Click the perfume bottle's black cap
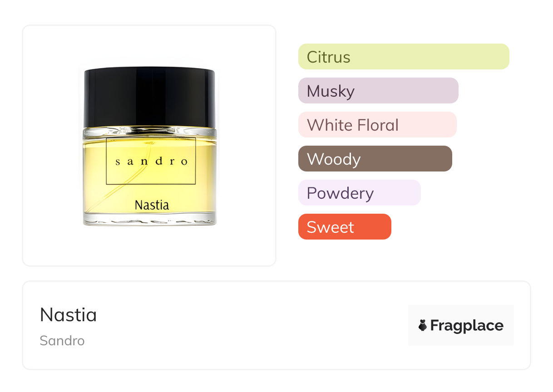Image resolution: width=553 pixels, height=392 pixels. point(149,97)
